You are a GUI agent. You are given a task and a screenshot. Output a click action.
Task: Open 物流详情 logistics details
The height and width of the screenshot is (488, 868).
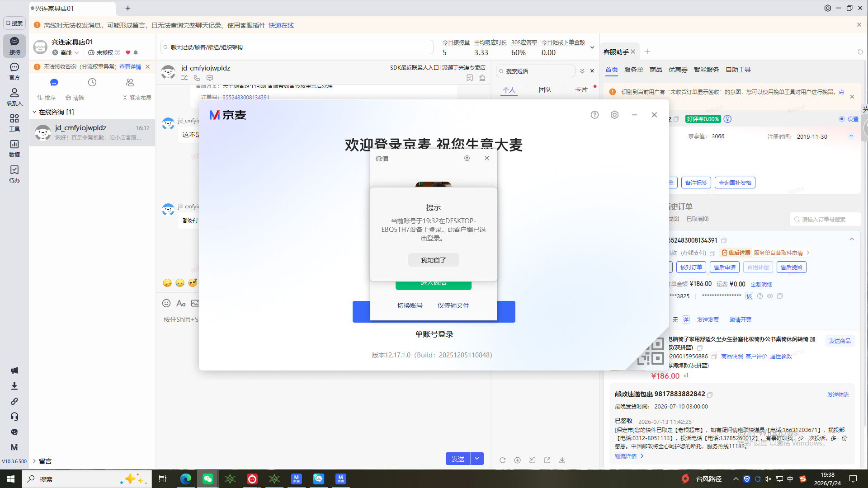click(629, 456)
